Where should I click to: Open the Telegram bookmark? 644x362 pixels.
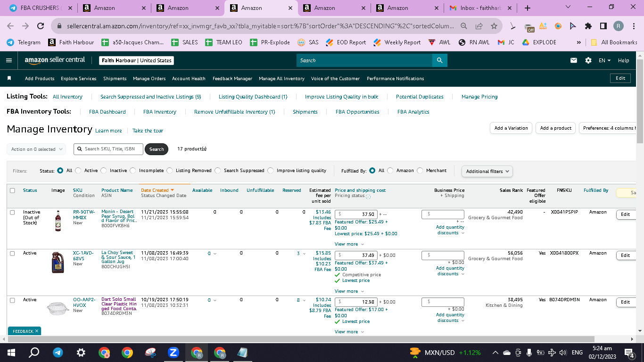(x=24, y=42)
